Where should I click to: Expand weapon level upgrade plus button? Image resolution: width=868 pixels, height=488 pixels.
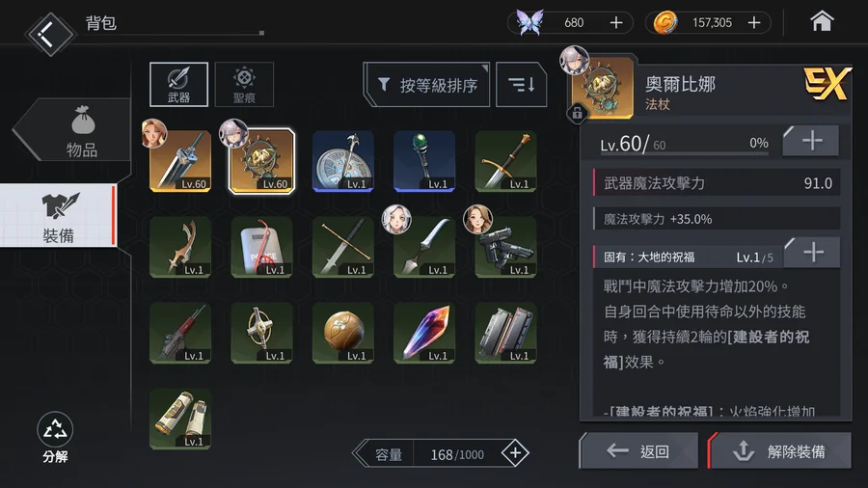point(811,141)
